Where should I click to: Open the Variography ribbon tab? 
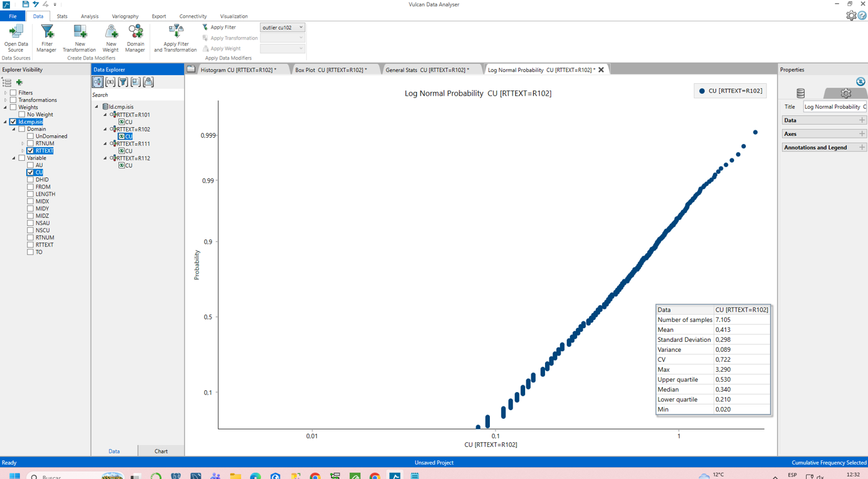(125, 16)
